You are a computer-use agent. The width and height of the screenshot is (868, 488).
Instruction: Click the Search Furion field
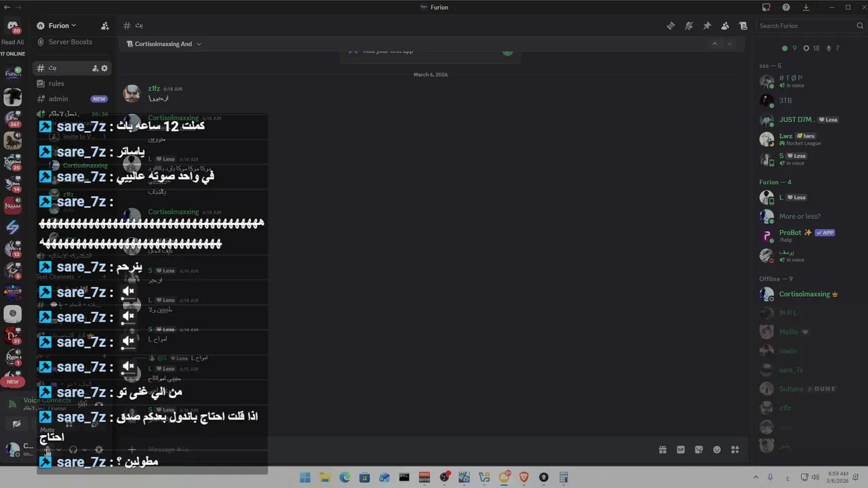pos(810,26)
